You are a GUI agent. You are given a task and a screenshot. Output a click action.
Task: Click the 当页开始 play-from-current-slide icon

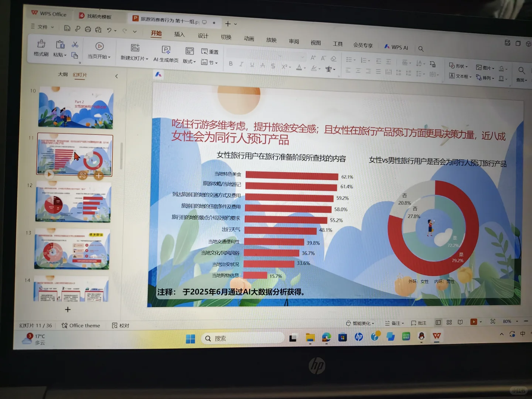point(99,47)
